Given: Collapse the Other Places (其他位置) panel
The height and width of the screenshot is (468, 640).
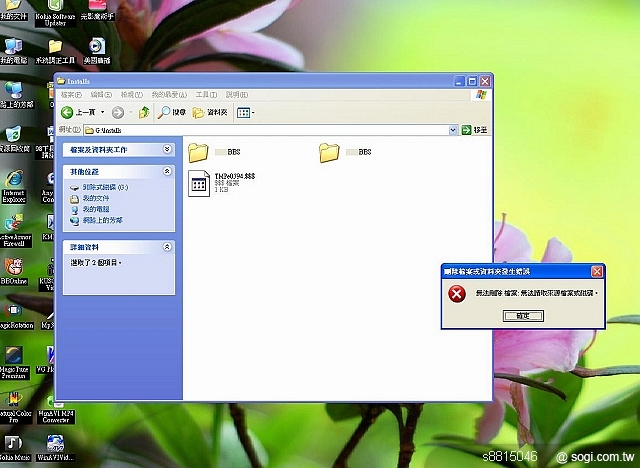Looking at the screenshot, I should [x=166, y=172].
